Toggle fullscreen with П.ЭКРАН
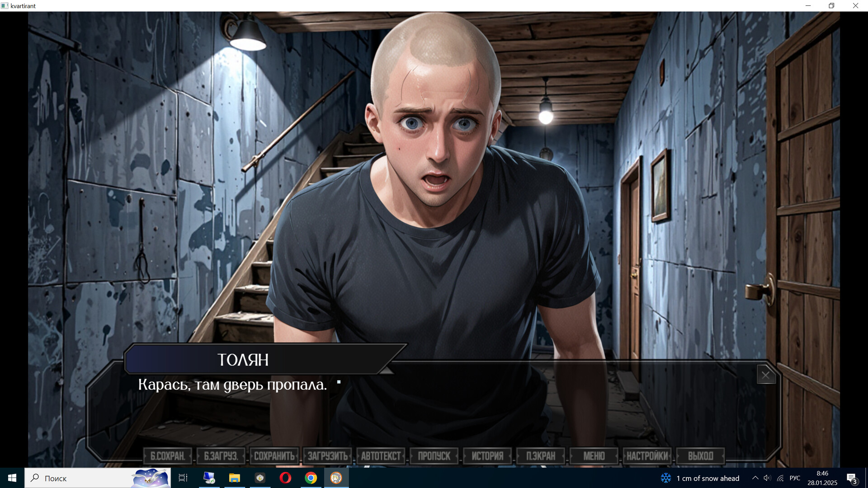 [x=541, y=455]
